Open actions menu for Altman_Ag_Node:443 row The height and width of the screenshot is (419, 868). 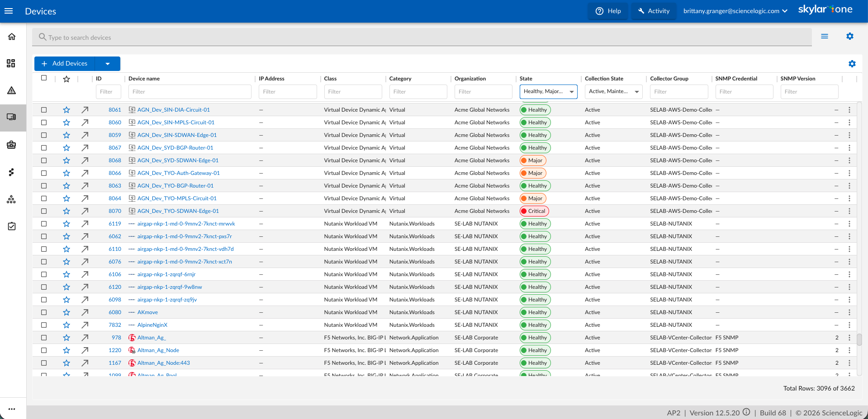849,363
